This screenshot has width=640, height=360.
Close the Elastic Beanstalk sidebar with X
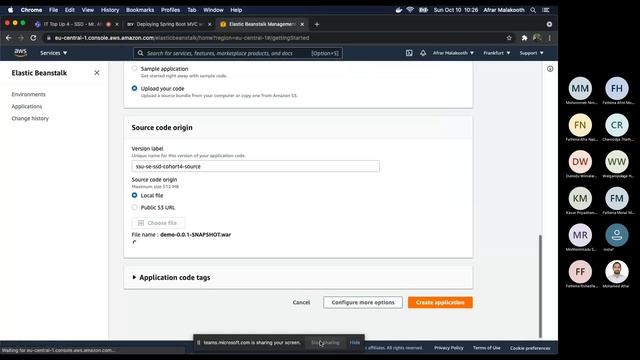coord(97,73)
